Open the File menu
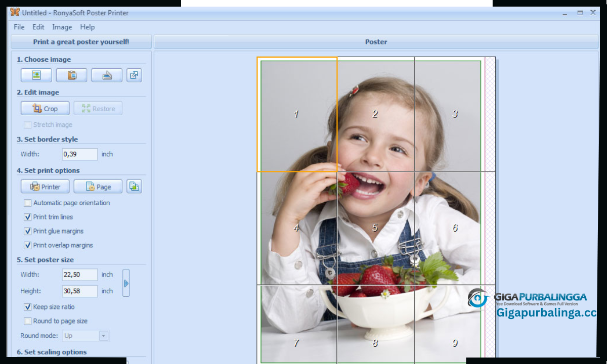 (x=19, y=27)
